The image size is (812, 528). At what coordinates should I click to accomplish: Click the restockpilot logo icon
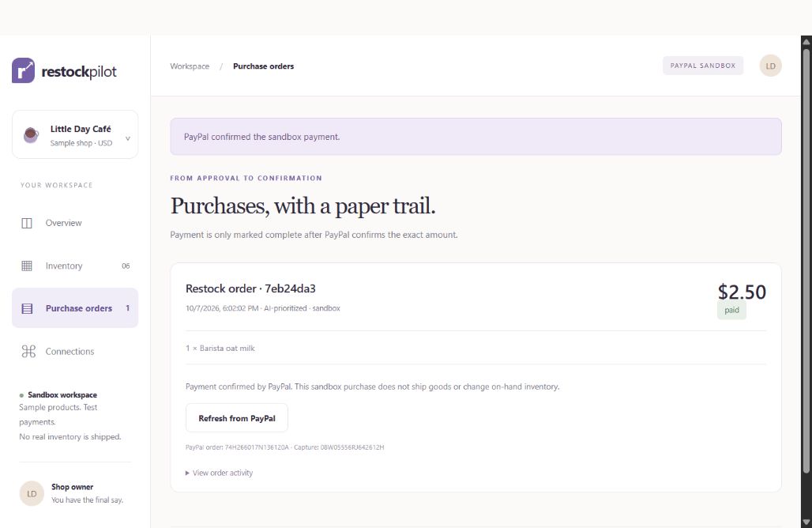pos(24,70)
